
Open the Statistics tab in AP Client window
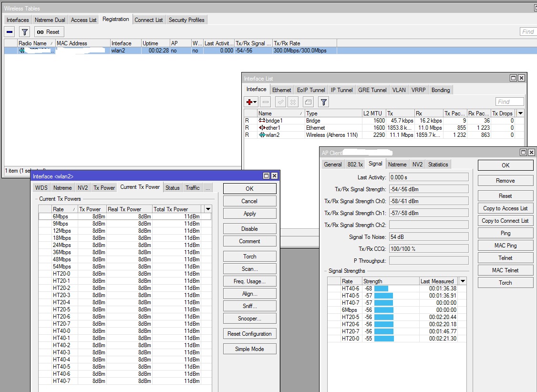coord(438,165)
